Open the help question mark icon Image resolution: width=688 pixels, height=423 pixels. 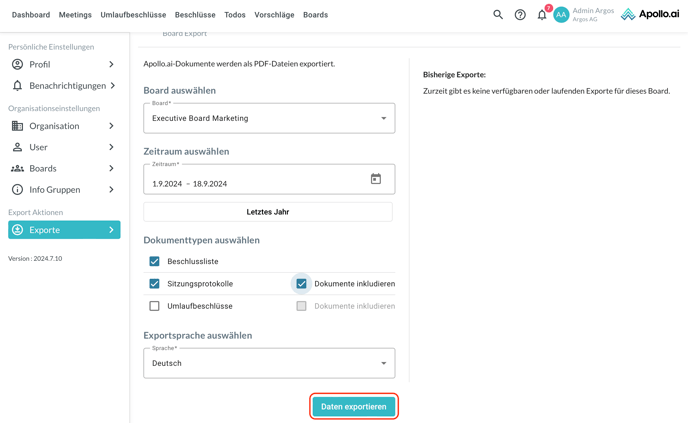click(520, 15)
